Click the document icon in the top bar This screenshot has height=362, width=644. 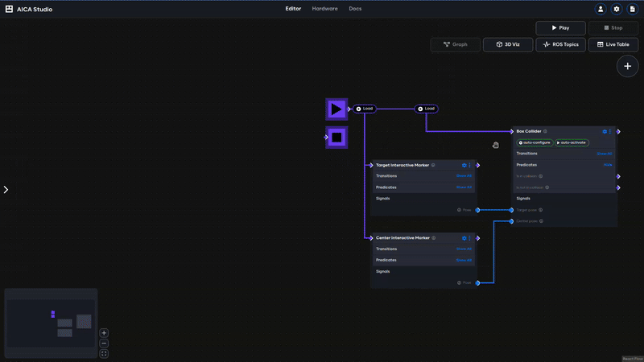[633, 9]
